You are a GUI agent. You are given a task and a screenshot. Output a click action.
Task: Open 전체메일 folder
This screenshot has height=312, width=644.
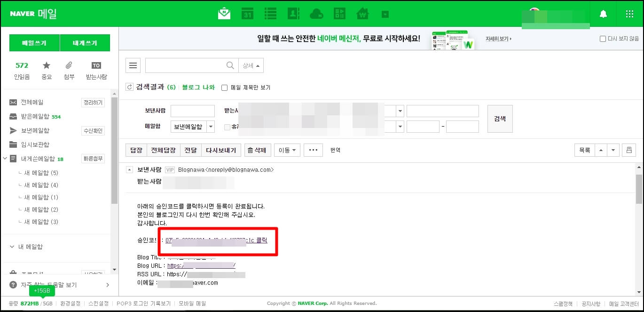tap(32, 102)
